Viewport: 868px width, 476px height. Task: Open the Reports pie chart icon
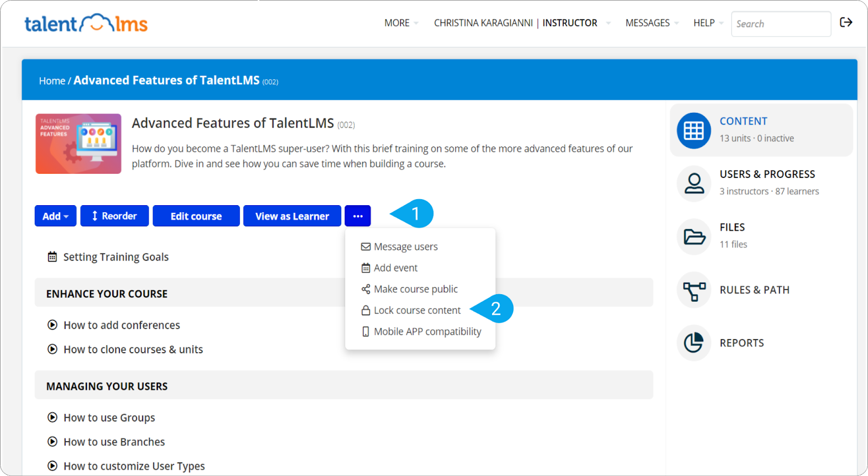pos(693,343)
